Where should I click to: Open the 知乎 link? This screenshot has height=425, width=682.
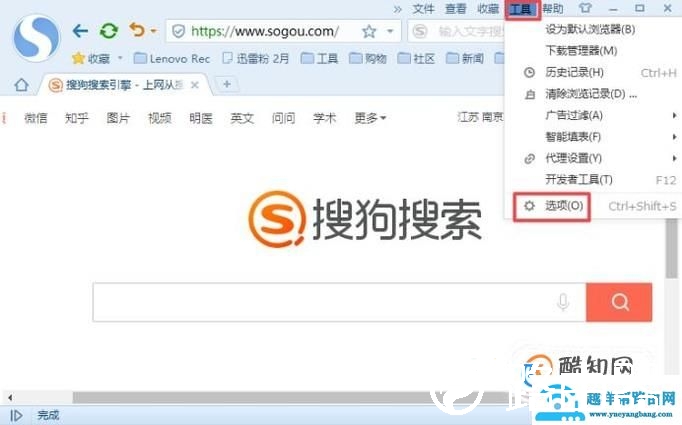point(77,118)
